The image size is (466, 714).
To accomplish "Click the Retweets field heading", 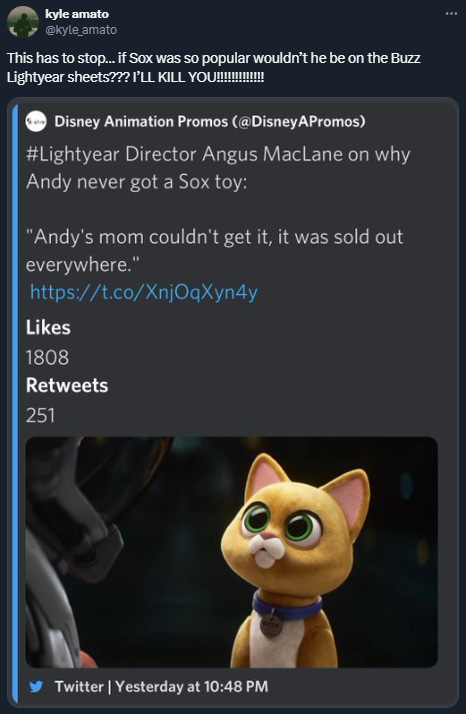I will click(67, 385).
